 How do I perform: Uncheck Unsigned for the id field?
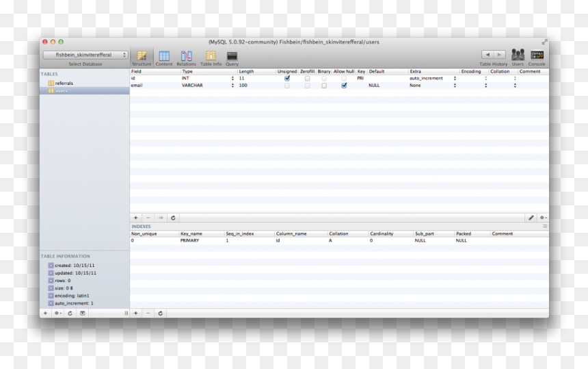(287, 79)
